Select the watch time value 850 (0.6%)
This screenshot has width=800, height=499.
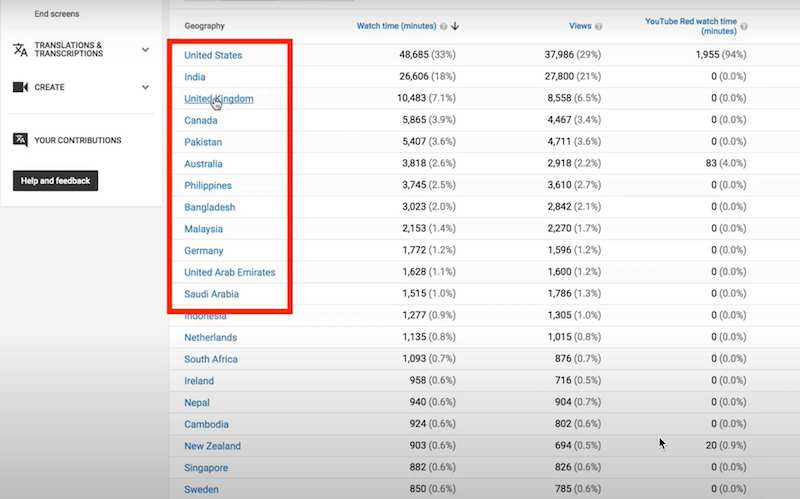[x=433, y=489]
